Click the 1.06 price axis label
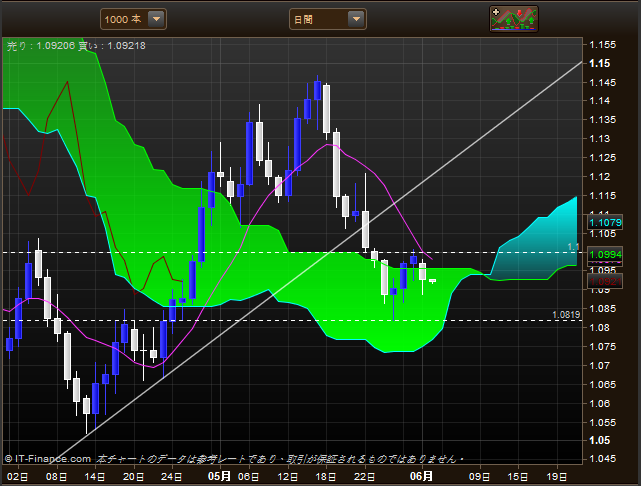This screenshot has width=641, height=486. tap(600, 403)
